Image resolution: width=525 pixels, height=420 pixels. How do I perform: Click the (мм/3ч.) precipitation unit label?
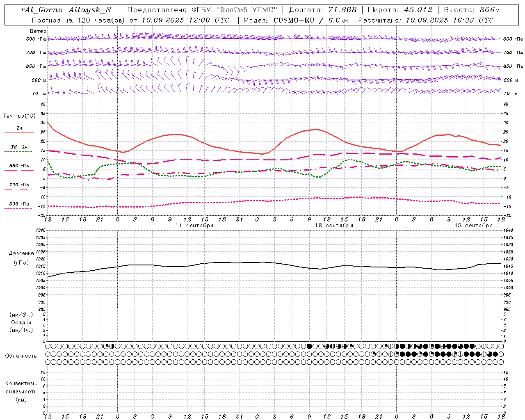click(x=21, y=315)
